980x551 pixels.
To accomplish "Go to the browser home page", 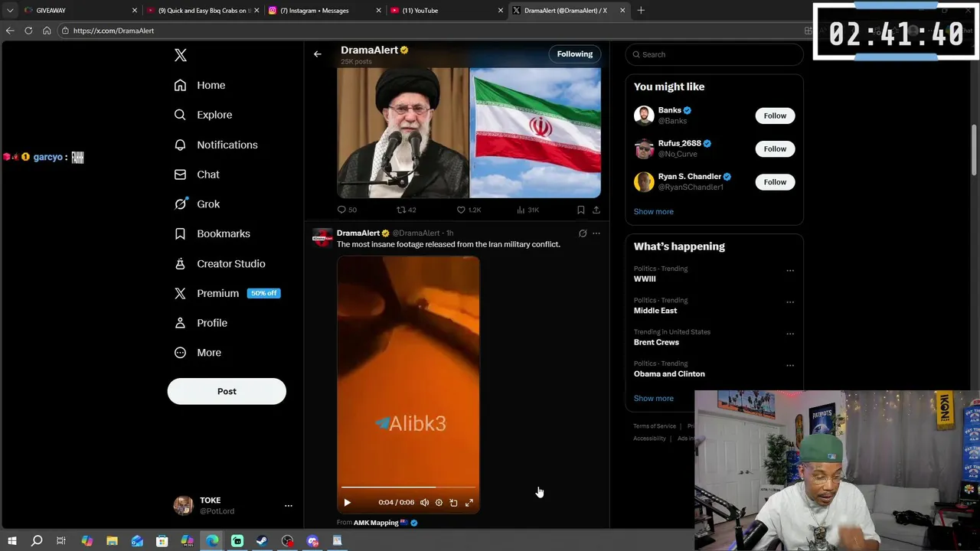I will click(47, 31).
